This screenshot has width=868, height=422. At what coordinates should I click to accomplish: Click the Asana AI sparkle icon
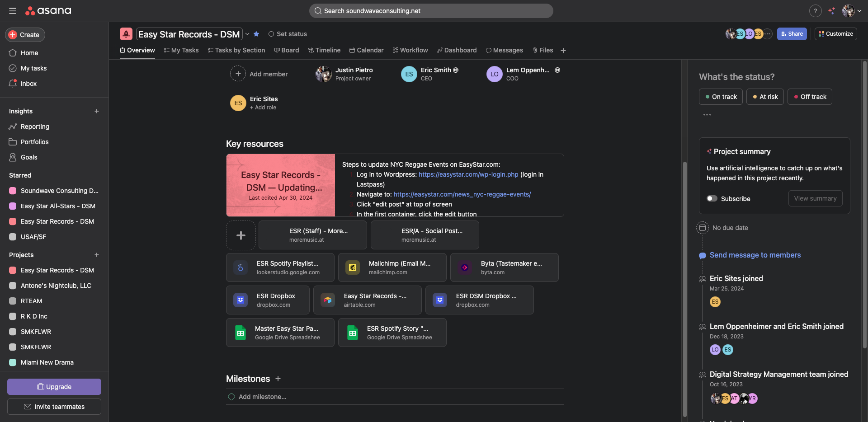click(x=831, y=11)
